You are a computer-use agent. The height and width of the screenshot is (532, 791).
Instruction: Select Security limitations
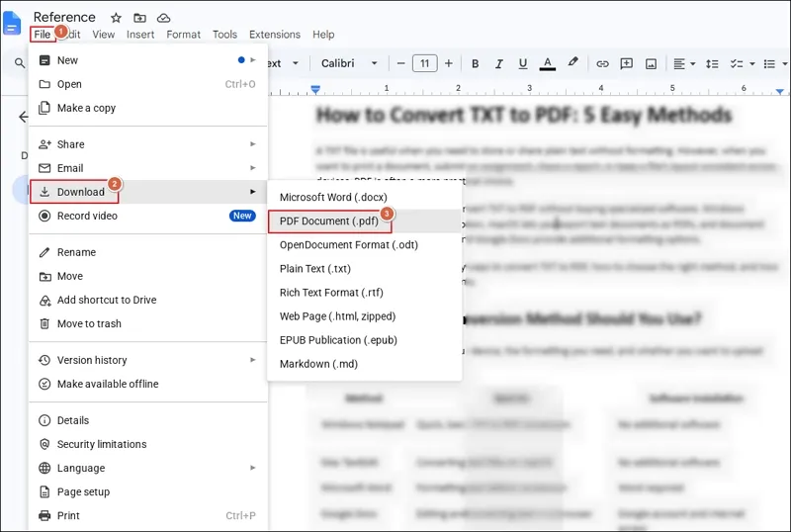click(x=147, y=444)
